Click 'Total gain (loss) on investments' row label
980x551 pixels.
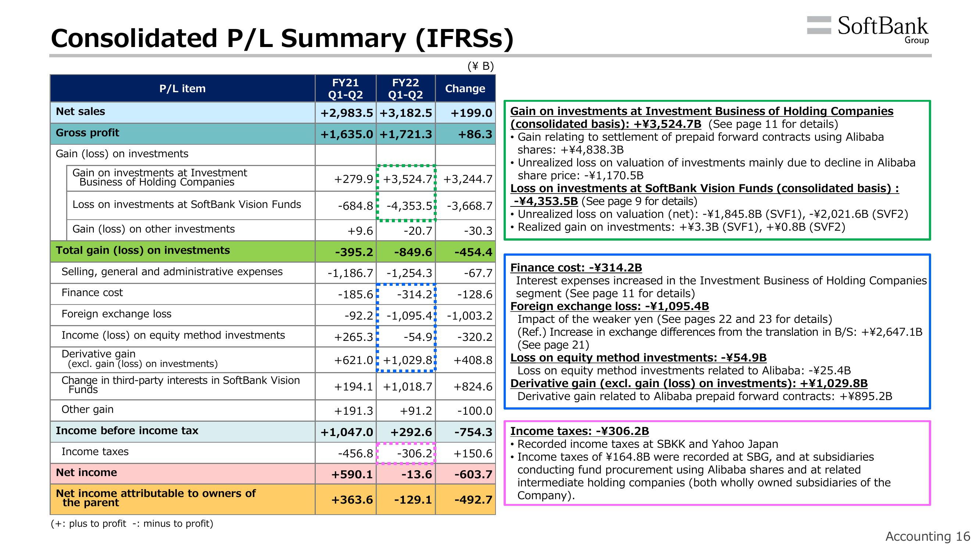143,250
